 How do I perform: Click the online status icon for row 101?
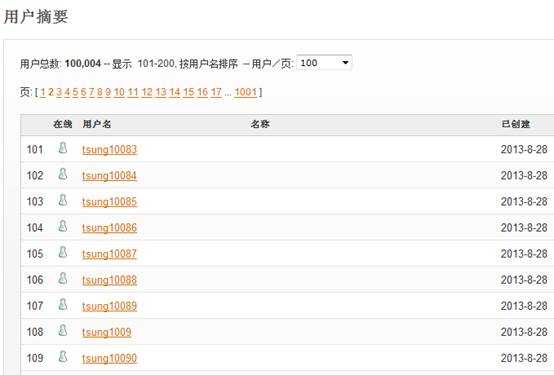63,148
